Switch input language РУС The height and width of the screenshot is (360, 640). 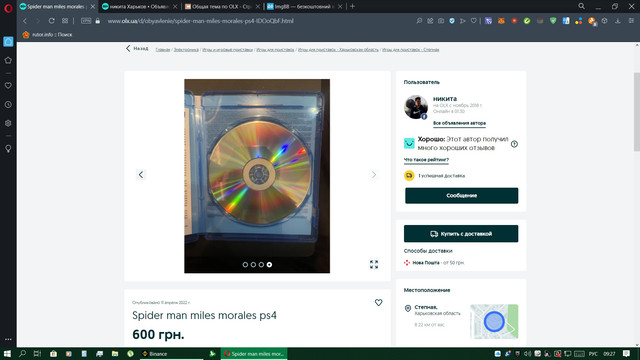[x=593, y=354]
